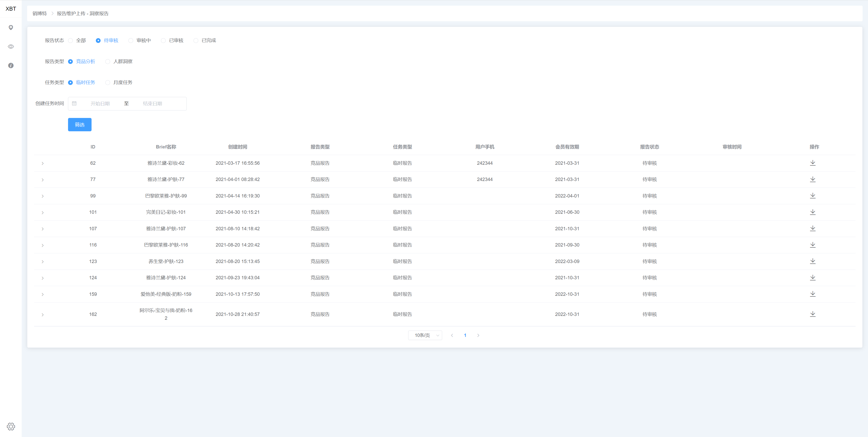Download report for ID 77
Viewport: 868px width, 437px height.
(812, 179)
